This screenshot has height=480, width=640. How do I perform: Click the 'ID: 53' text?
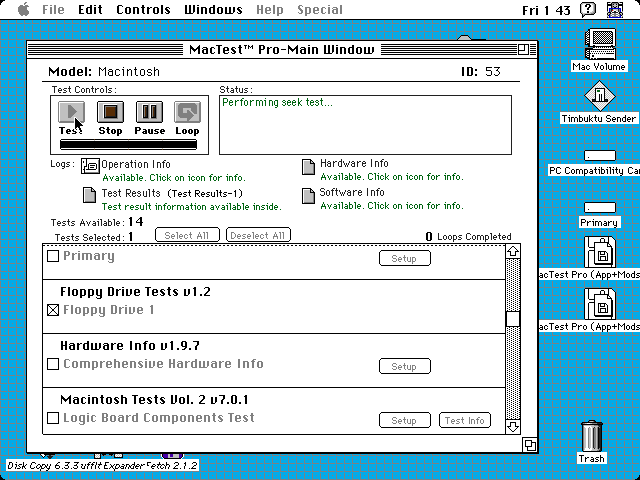tap(481, 72)
